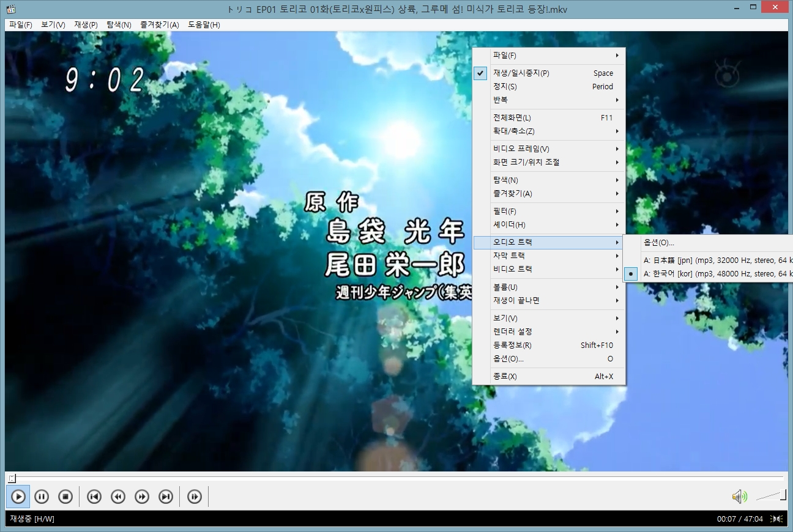Open the 탐색(N) menu in the menu bar
793x532 pixels.
[119, 24]
